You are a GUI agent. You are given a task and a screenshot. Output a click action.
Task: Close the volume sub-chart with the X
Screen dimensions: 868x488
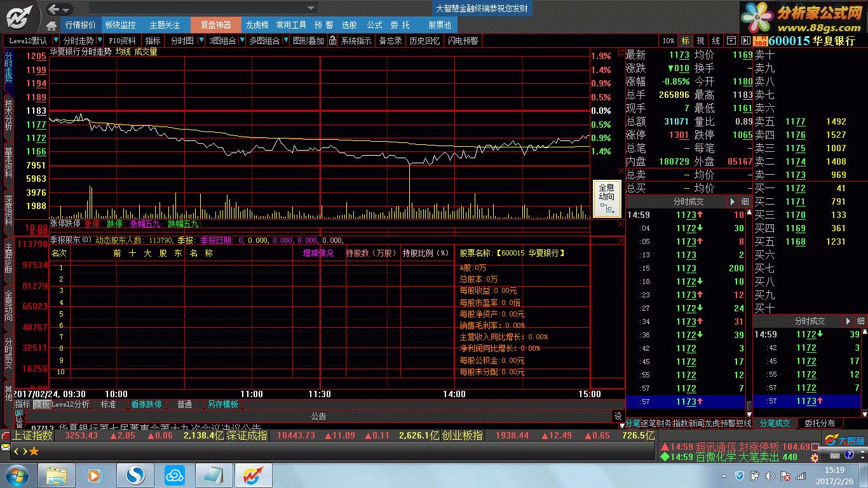tap(621, 170)
